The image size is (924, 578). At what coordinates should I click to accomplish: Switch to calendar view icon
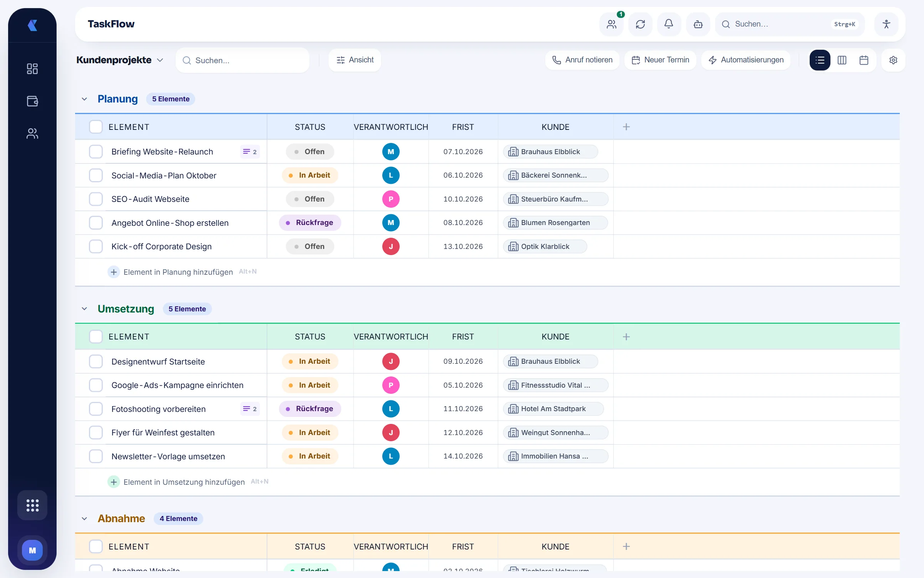(864, 60)
